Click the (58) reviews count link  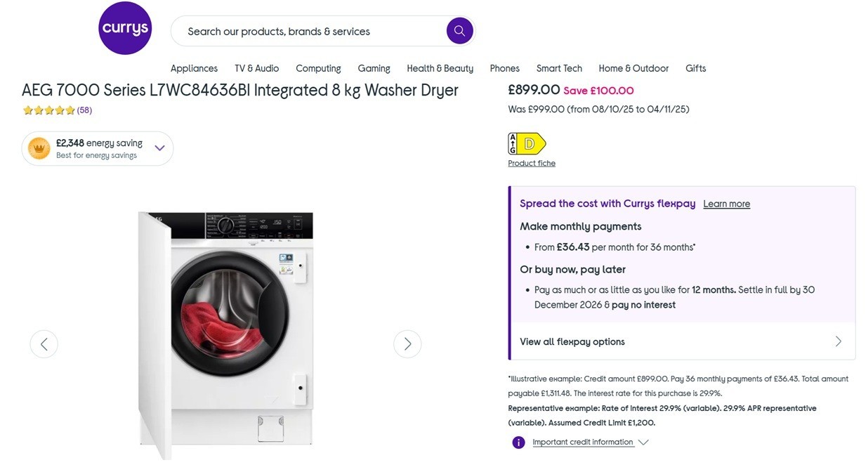[84, 110]
